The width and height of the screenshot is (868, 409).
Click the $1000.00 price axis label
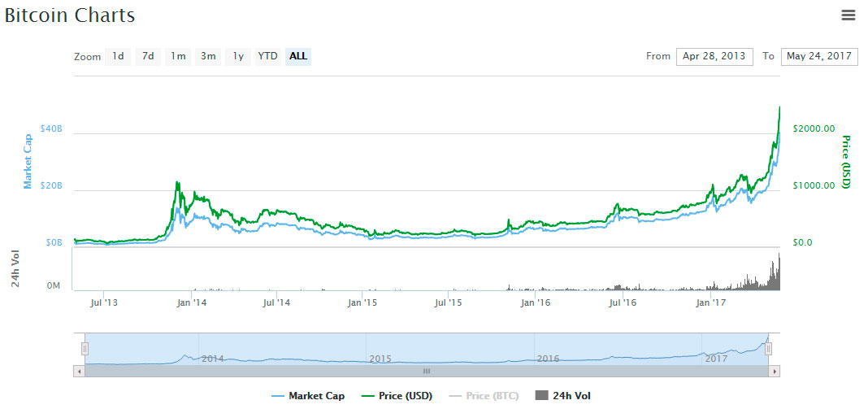click(x=814, y=185)
